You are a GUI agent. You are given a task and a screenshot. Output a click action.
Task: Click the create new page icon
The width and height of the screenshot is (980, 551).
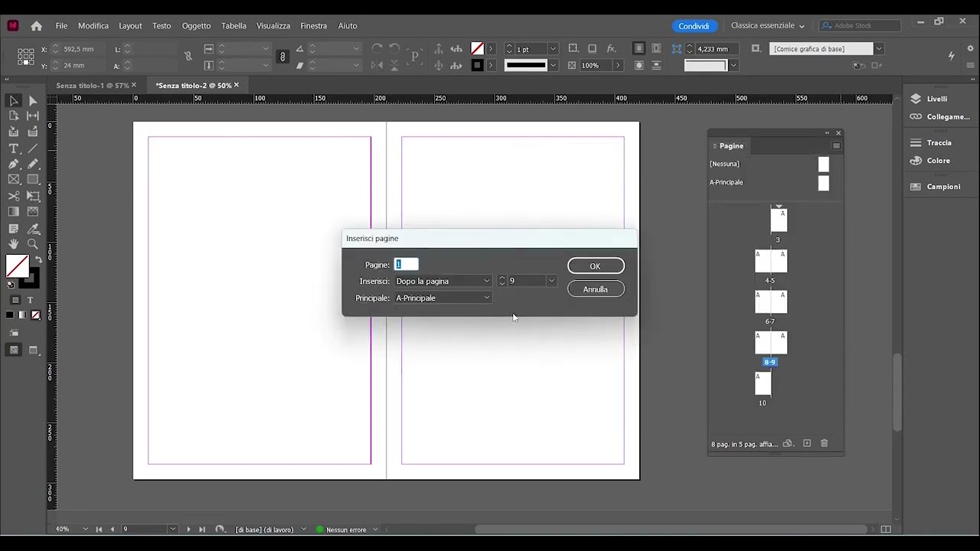806,444
